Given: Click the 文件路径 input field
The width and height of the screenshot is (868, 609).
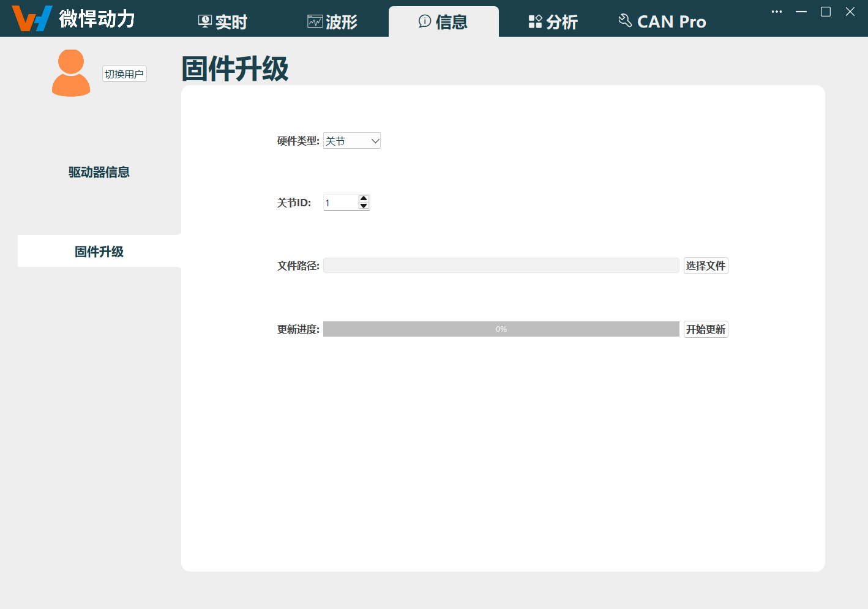Looking at the screenshot, I should click(501, 265).
